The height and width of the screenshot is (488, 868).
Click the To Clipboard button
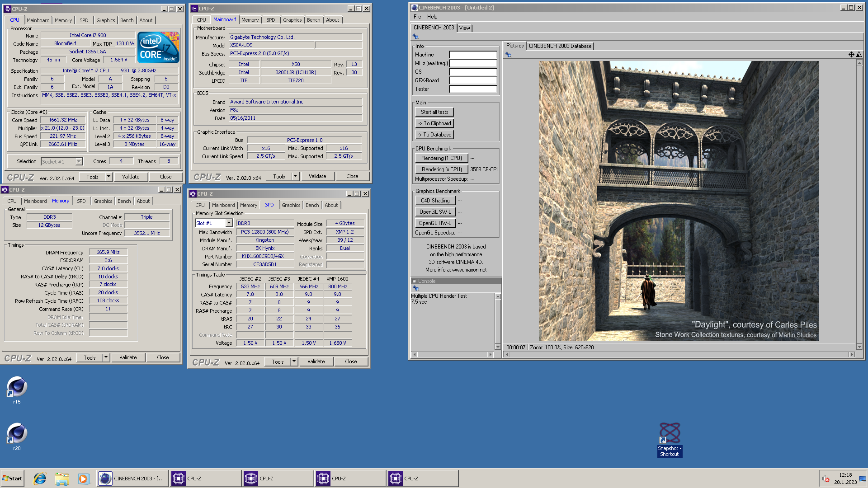point(434,123)
